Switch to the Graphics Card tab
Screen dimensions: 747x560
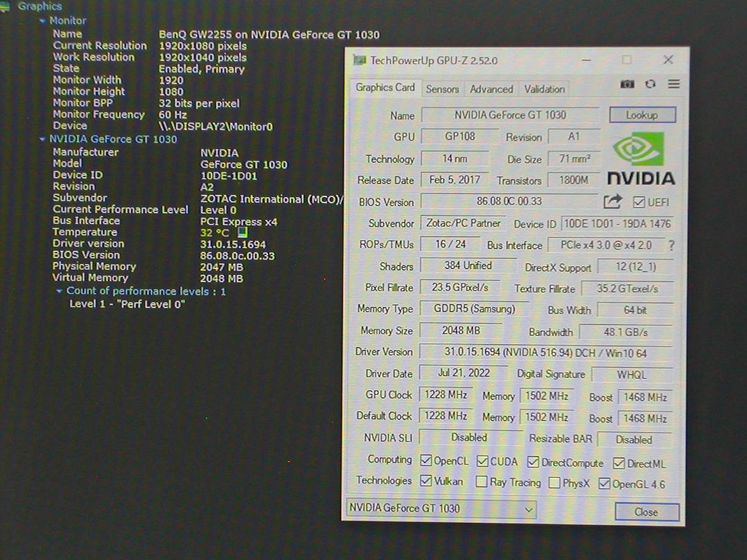[x=385, y=88]
